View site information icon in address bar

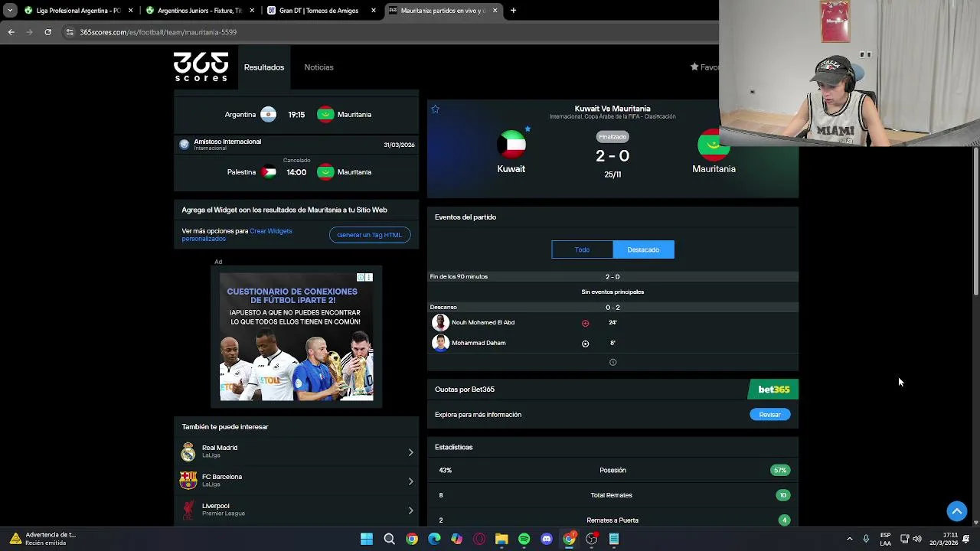coord(70,32)
